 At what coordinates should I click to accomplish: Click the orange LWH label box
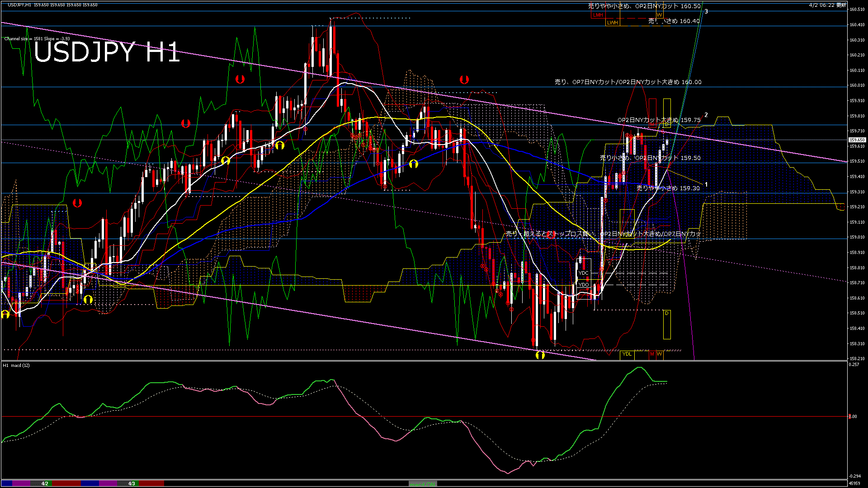click(612, 23)
